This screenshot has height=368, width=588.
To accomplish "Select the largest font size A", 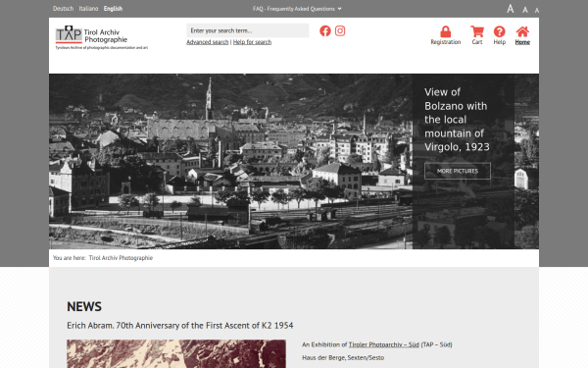I will 510,9.
